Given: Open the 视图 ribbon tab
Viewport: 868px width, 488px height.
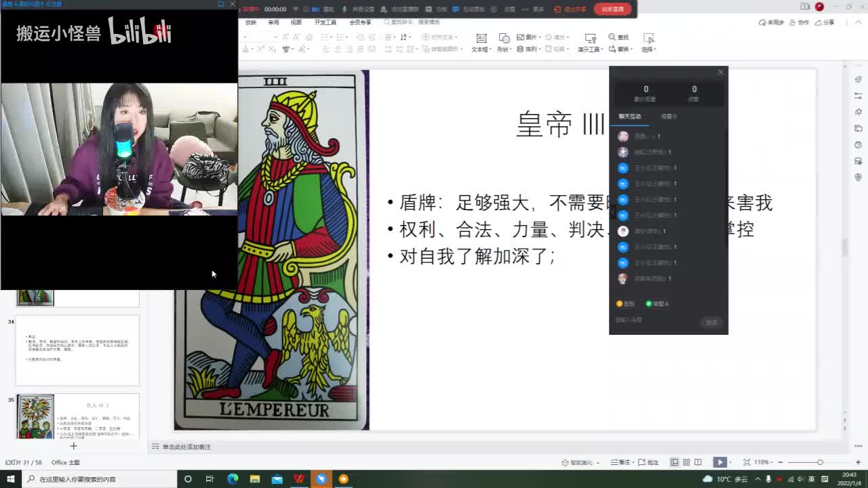Looking at the screenshot, I should (296, 22).
